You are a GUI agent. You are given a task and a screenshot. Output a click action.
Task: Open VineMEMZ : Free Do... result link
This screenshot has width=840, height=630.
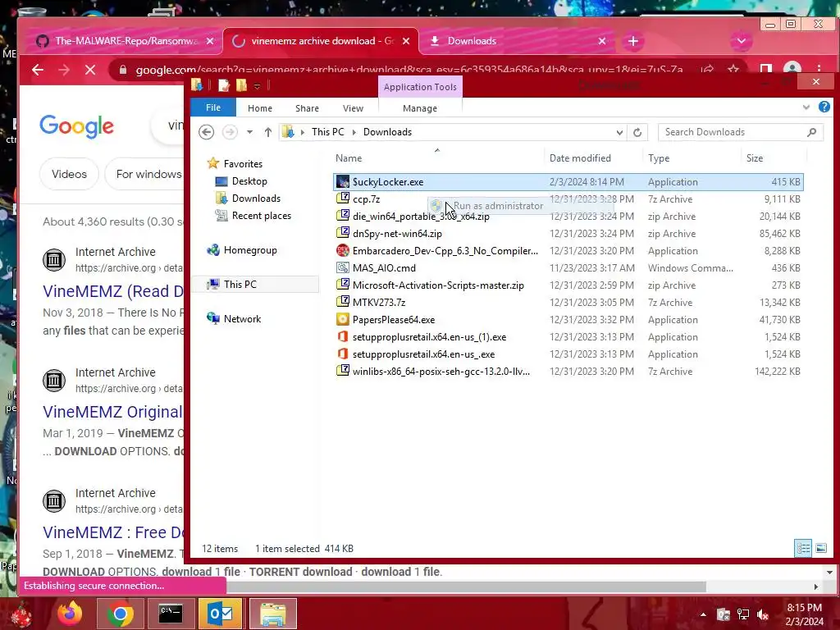tap(112, 532)
